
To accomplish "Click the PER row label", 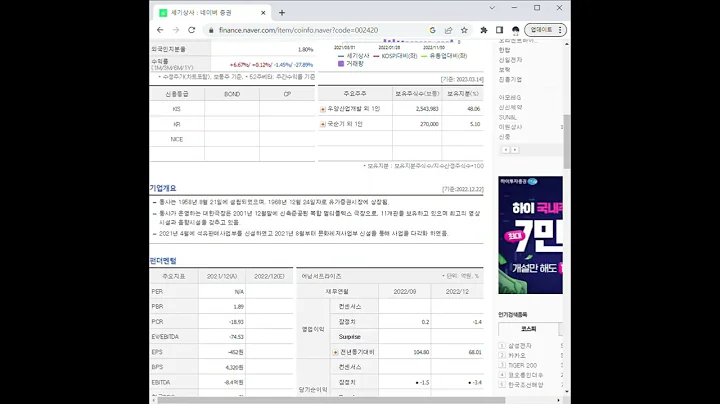I will (x=157, y=292).
